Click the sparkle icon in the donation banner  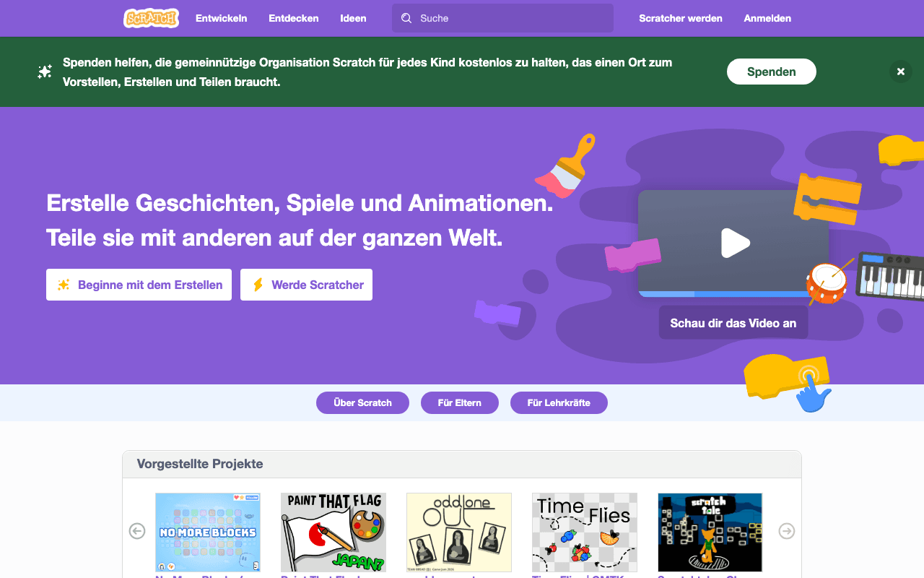point(45,72)
